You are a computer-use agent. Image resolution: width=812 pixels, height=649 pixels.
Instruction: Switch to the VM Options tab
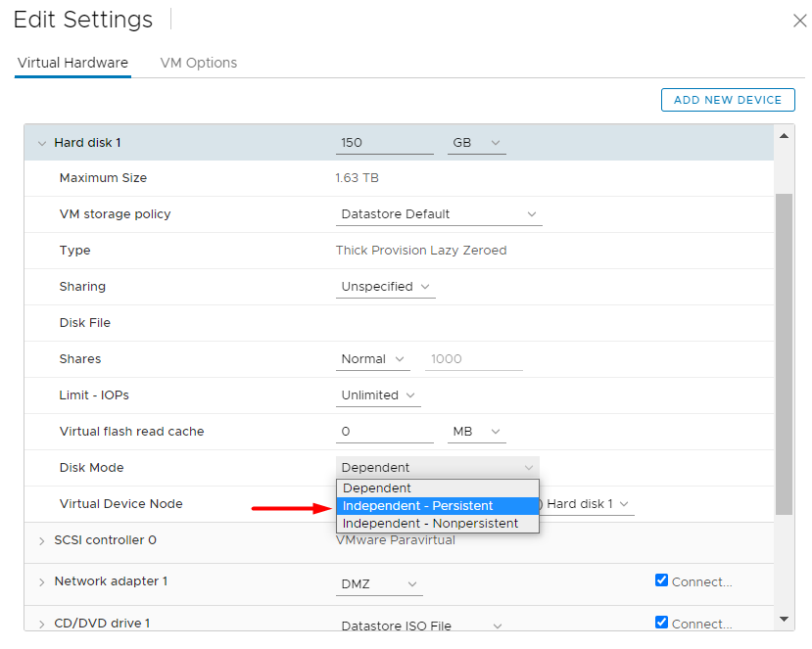(199, 63)
